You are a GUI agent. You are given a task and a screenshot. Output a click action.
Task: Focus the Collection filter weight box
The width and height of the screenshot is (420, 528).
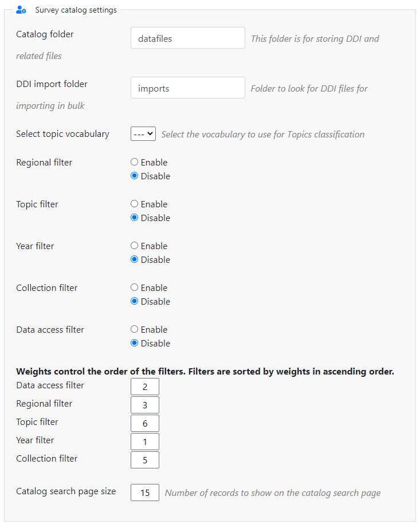pos(145,460)
